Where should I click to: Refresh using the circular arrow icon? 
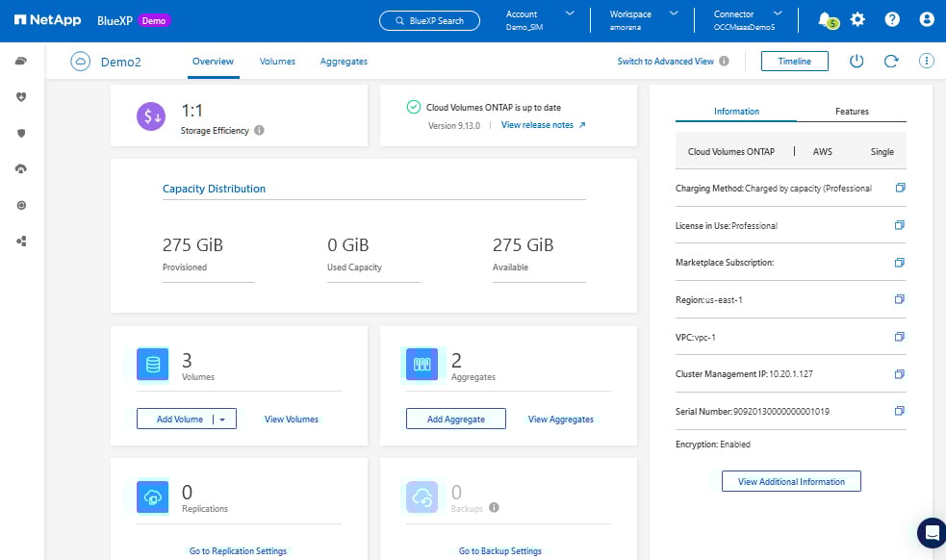click(x=891, y=62)
